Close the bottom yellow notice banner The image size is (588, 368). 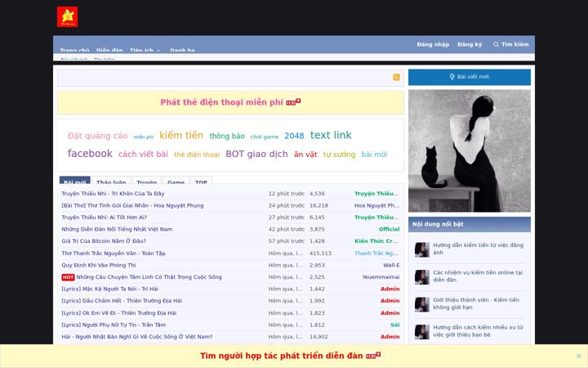pos(579,356)
